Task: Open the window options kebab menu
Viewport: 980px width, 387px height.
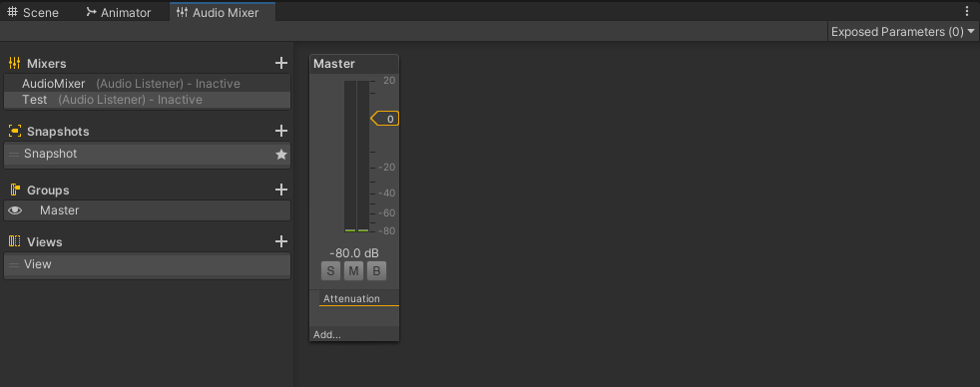Action: pyautogui.click(x=967, y=11)
